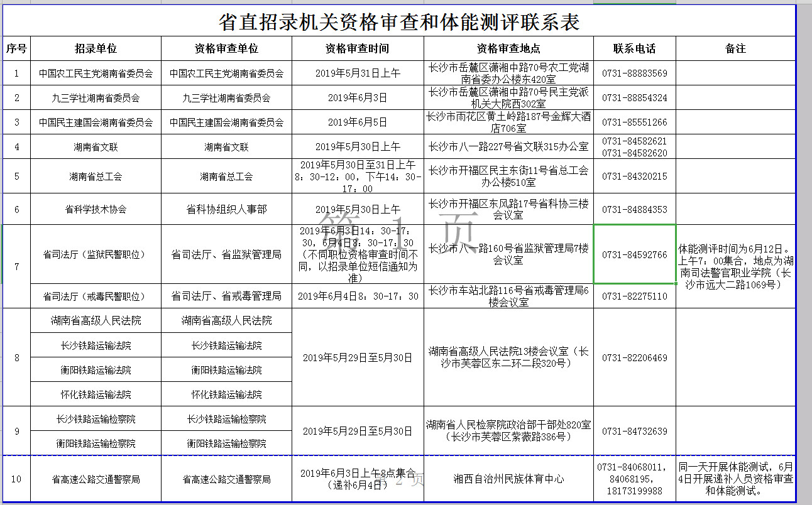The width and height of the screenshot is (812, 505).
Task: Click the 资格审查时间 header cell
Action: [x=357, y=48]
